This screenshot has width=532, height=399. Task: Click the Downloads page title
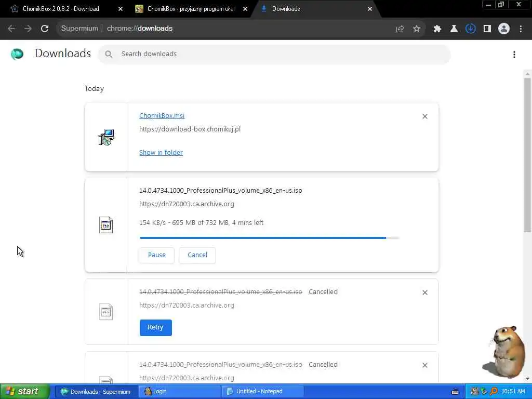point(63,54)
